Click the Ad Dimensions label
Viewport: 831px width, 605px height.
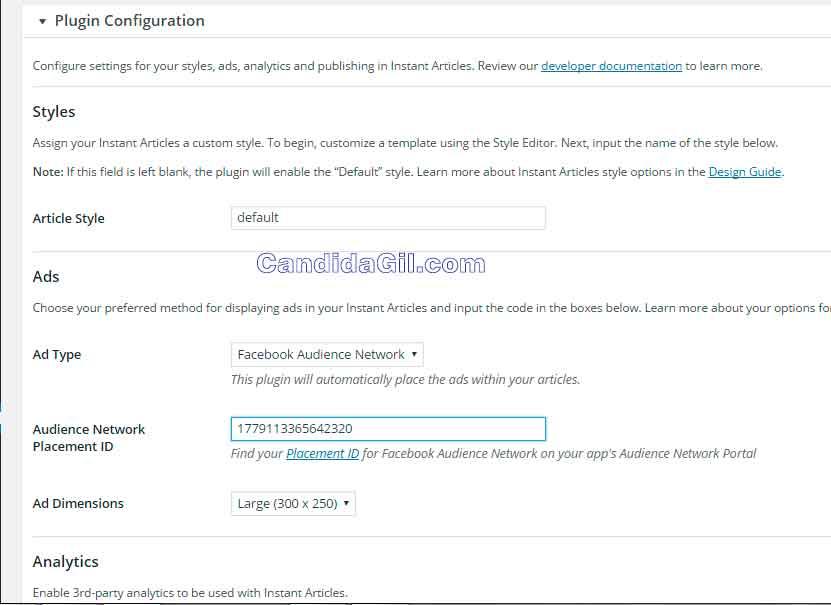pos(78,504)
